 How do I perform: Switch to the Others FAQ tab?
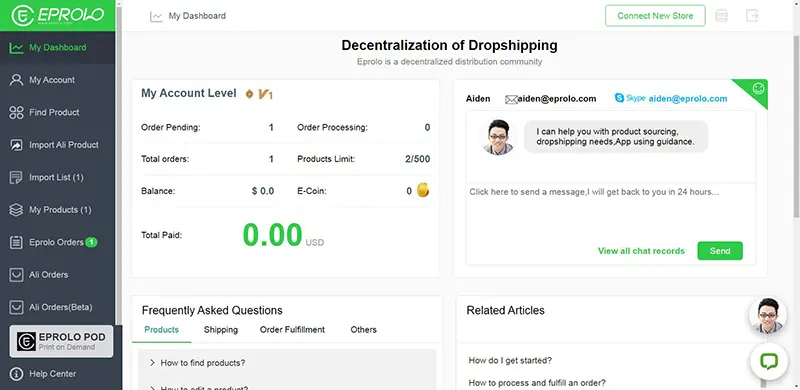[364, 330]
